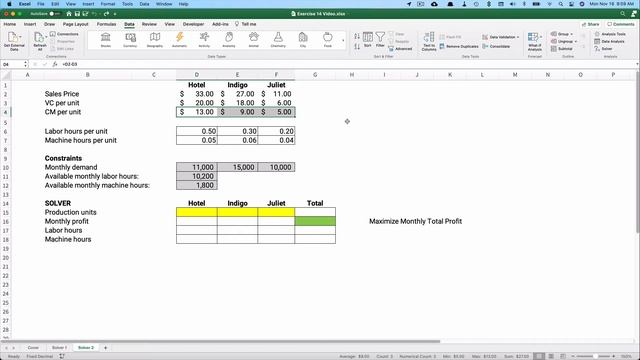Launch the Solver add-in
This screenshot has width=640, height=360.
click(604, 49)
